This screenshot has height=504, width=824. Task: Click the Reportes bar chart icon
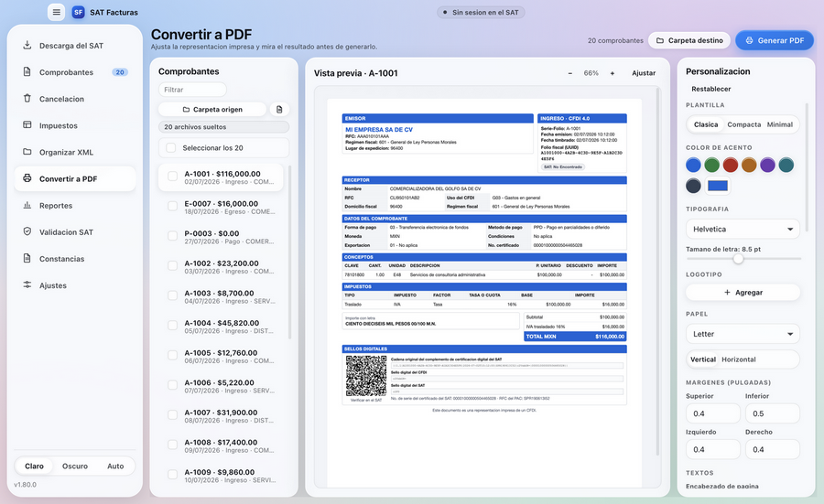27,205
